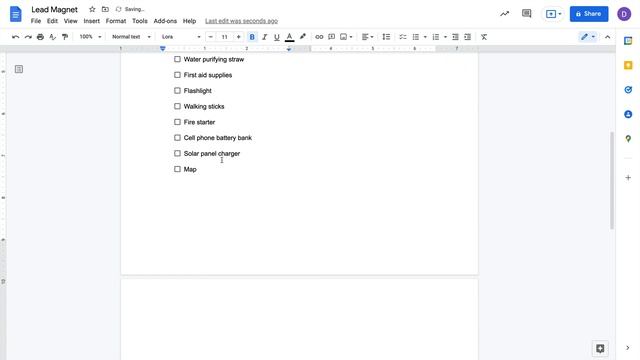The width and height of the screenshot is (640, 360).
Task: Click the Numbered list icon
Action: pos(436,37)
